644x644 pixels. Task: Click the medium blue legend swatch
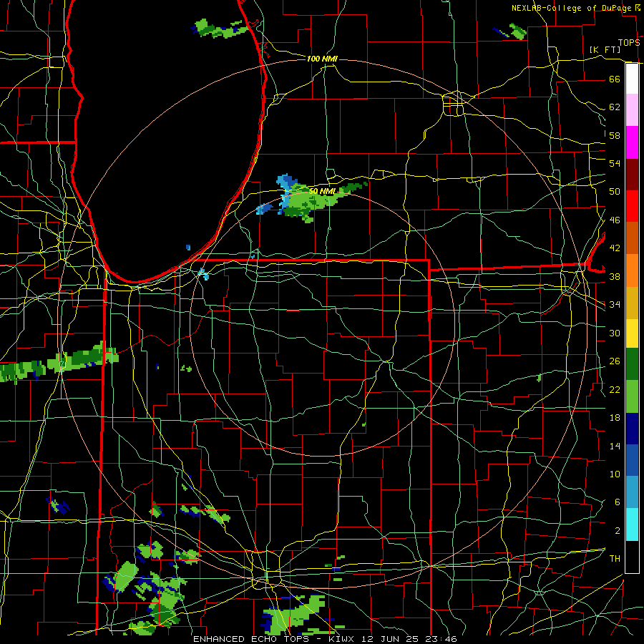(632, 460)
